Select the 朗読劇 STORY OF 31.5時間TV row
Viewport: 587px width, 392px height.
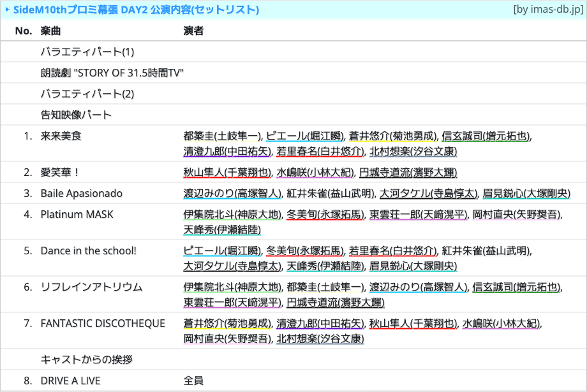(x=112, y=73)
